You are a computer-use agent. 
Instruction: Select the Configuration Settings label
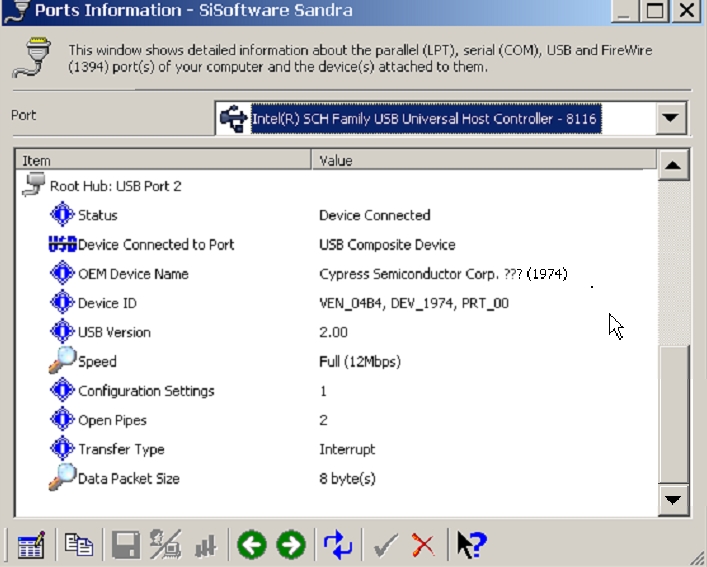pos(146,391)
